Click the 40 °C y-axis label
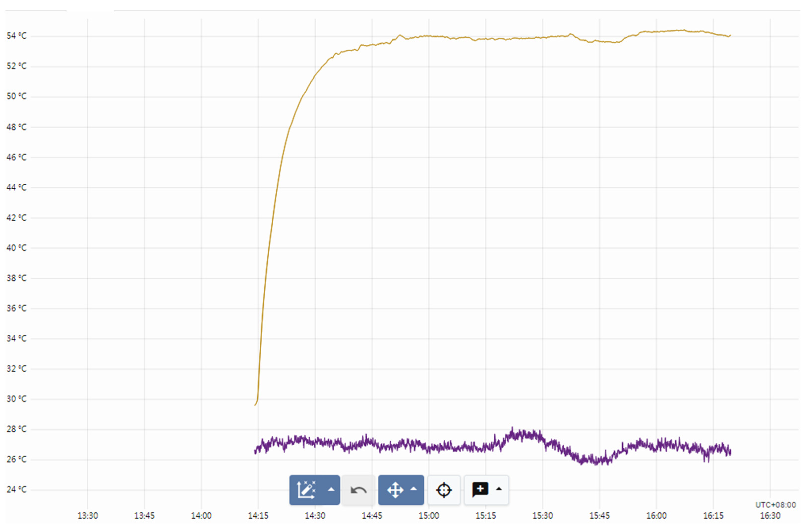 [x=16, y=248]
